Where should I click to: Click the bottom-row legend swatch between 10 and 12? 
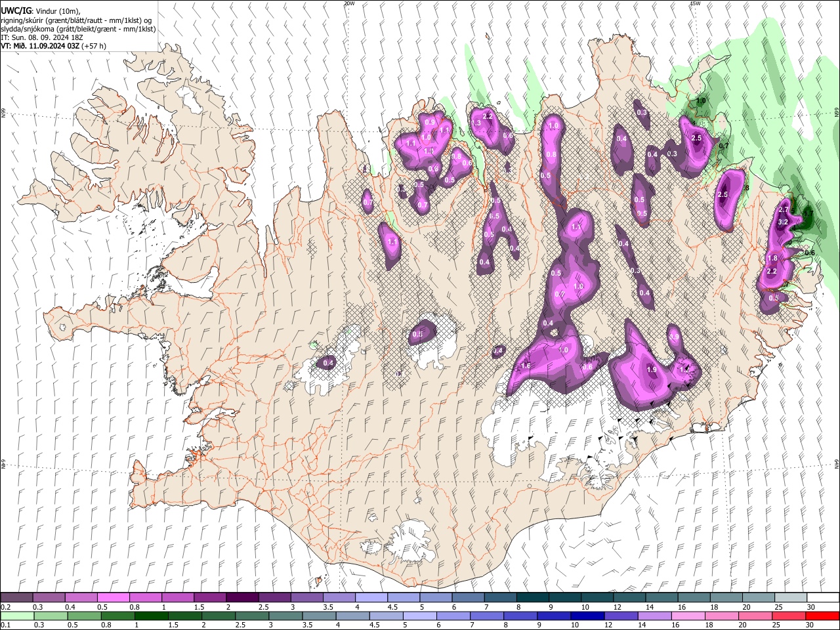pos(588,616)
